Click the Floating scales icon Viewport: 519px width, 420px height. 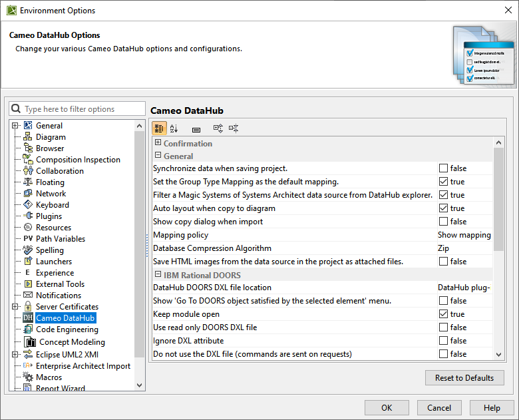tap(28, 182)
